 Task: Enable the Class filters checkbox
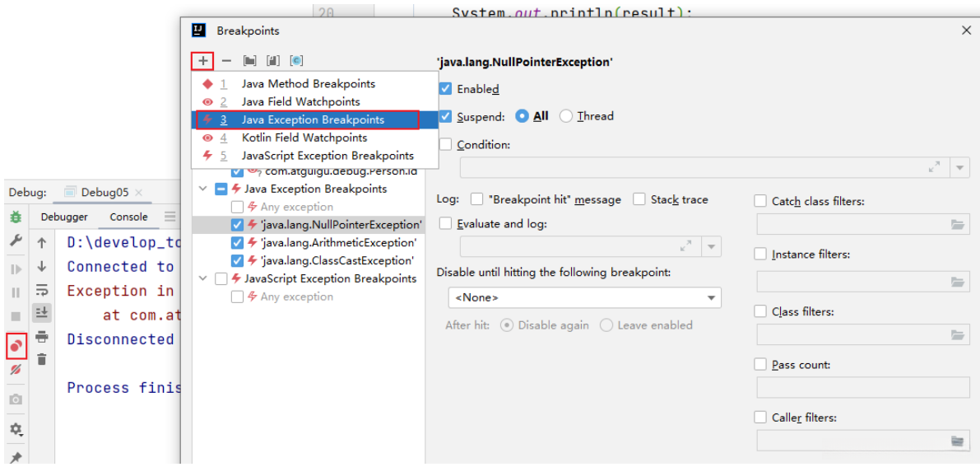[760, 311]
